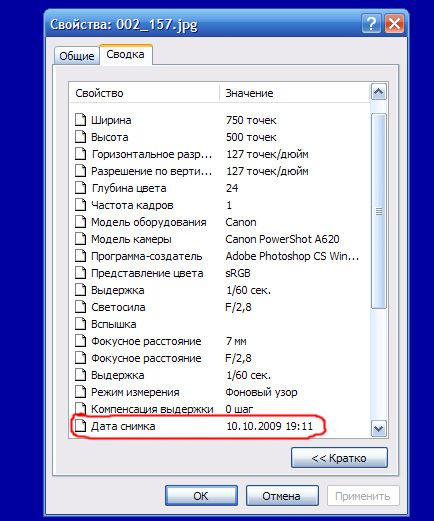Select the Ширина property row label
Image resolution: width=434 pixels, height=521 pixels.
(111, 120)
